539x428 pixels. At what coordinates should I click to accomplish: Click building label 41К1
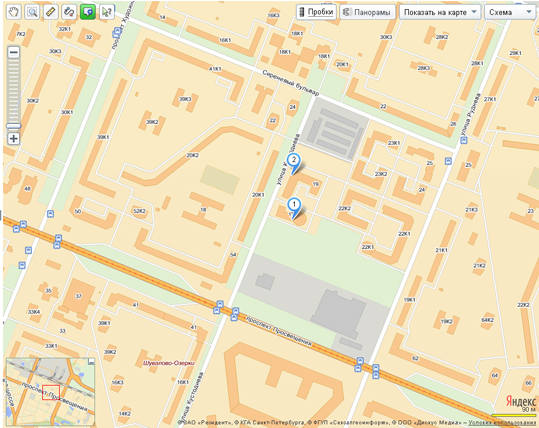tap(215, 69)
